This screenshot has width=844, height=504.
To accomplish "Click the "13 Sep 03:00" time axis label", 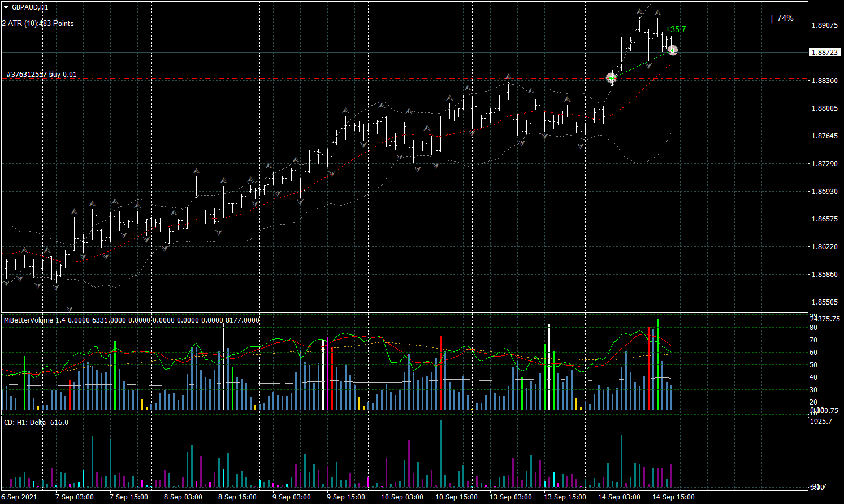I will pos(510,497).
